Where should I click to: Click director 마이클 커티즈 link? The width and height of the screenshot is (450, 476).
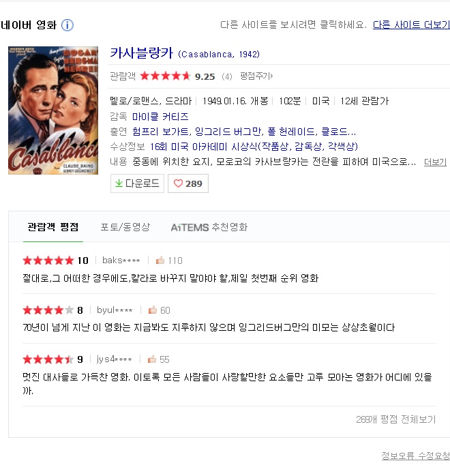(160, 116)
